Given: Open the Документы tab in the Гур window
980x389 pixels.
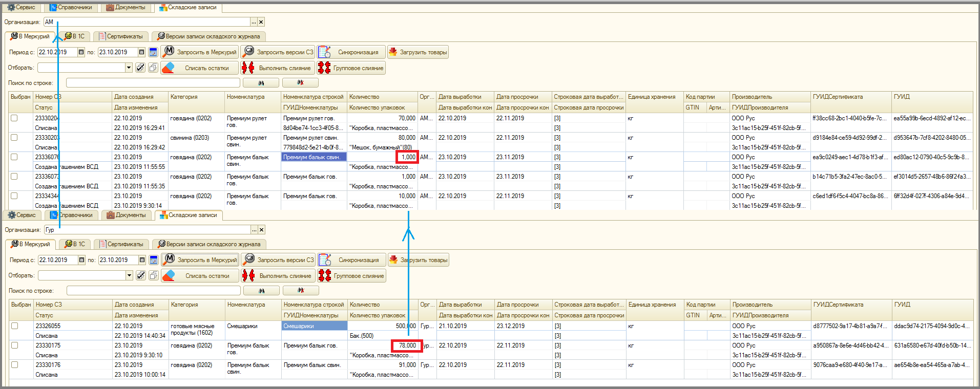Looking at the screenshot, I should (x=127, y=215).
